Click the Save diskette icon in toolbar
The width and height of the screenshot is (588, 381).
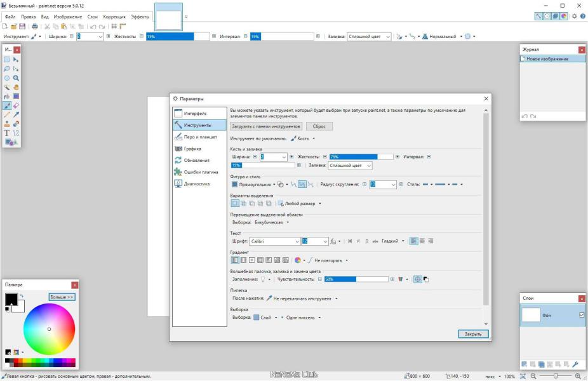point(22,26)
